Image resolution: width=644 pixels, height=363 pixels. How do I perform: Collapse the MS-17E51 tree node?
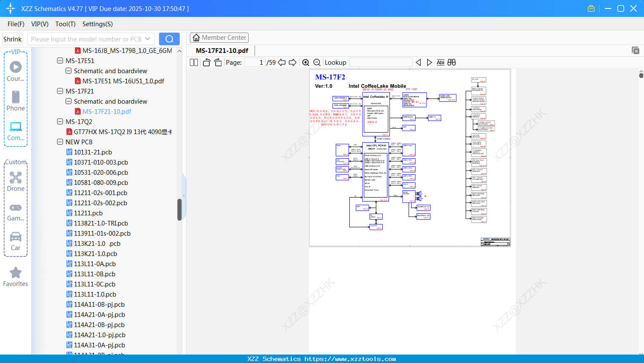click(x=60, y=60)
